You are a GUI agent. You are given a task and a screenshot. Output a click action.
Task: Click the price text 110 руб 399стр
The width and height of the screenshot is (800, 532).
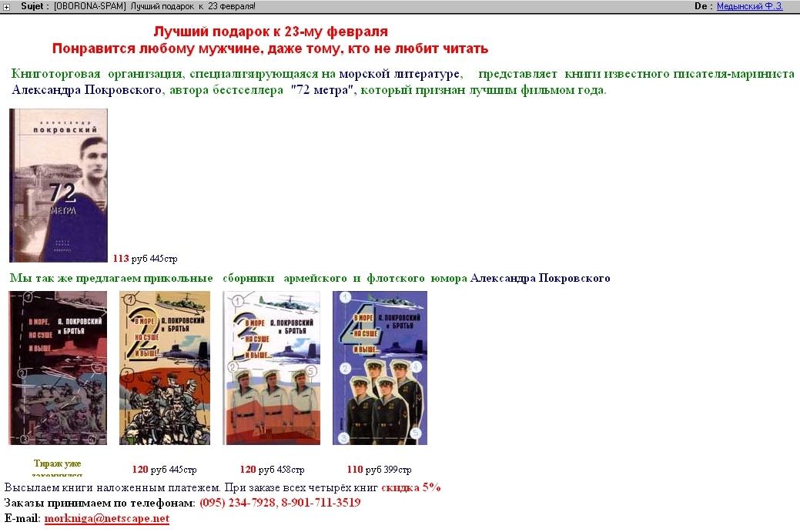point(379,470)
